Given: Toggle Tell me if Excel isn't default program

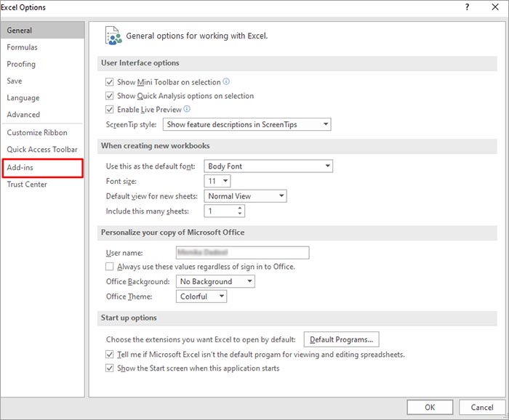Looking at the screenshot, I should pyautogui.click(x=109, y=354).
